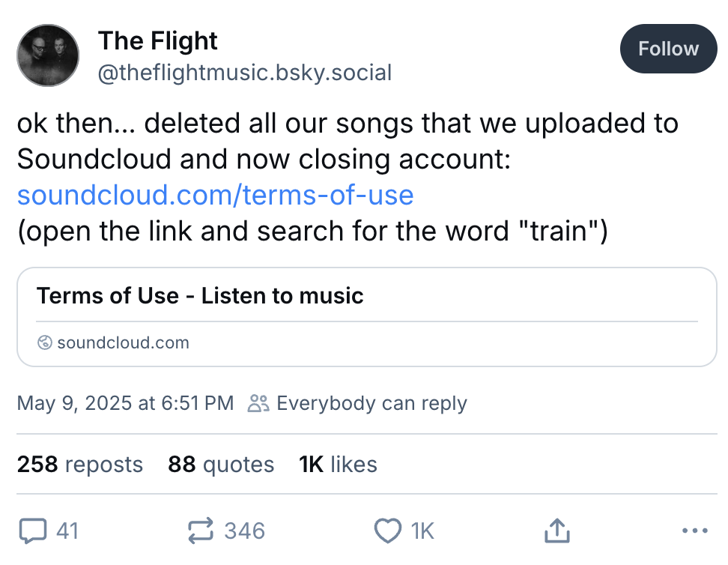Click the 41 reply count
Image resolution: width=728 pixels, height=565 pixels.
click(x=67, y=531)
